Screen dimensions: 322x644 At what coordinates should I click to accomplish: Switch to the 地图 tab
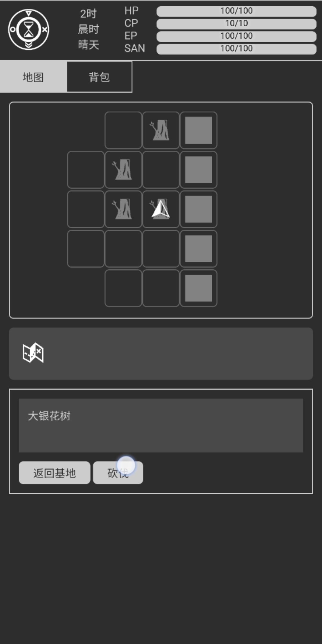tap(33, 77)
